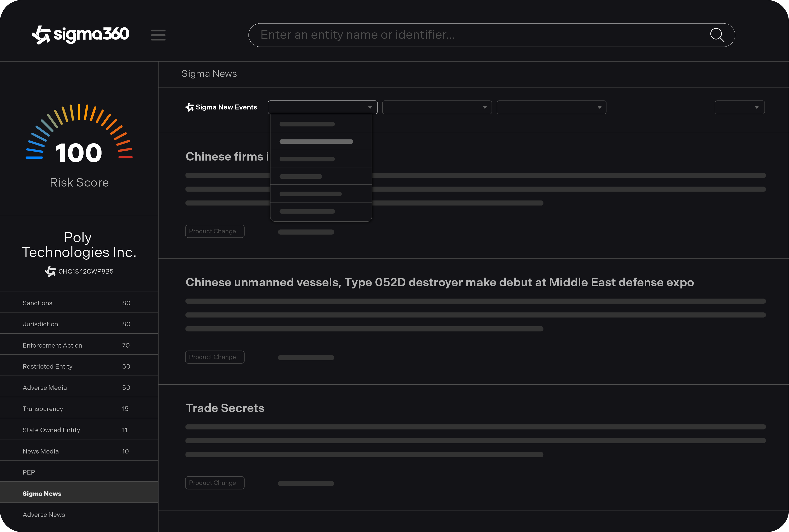Click the magnifying glass search icon
The height and width of the screenshot is (532, 789).
click(717, 35)
